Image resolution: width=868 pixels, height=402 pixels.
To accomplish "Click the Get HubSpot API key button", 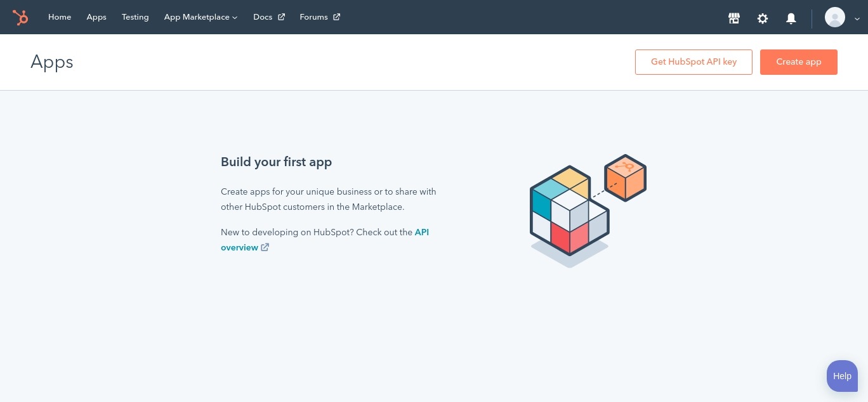I will click(694, 62).
